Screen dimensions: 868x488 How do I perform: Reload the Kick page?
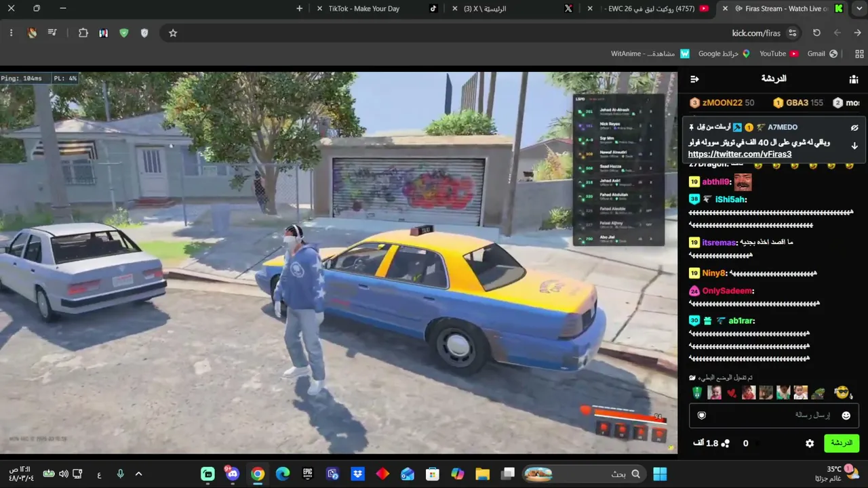(816, 33)
